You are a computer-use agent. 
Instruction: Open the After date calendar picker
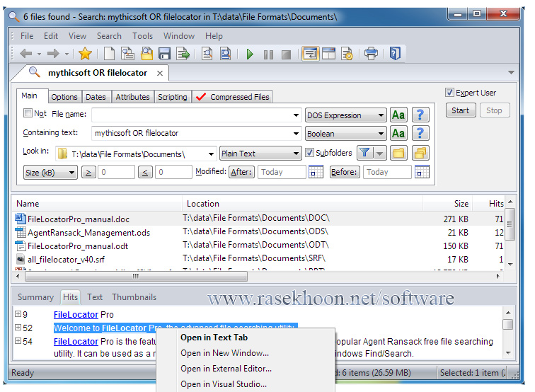coord(316,172)
